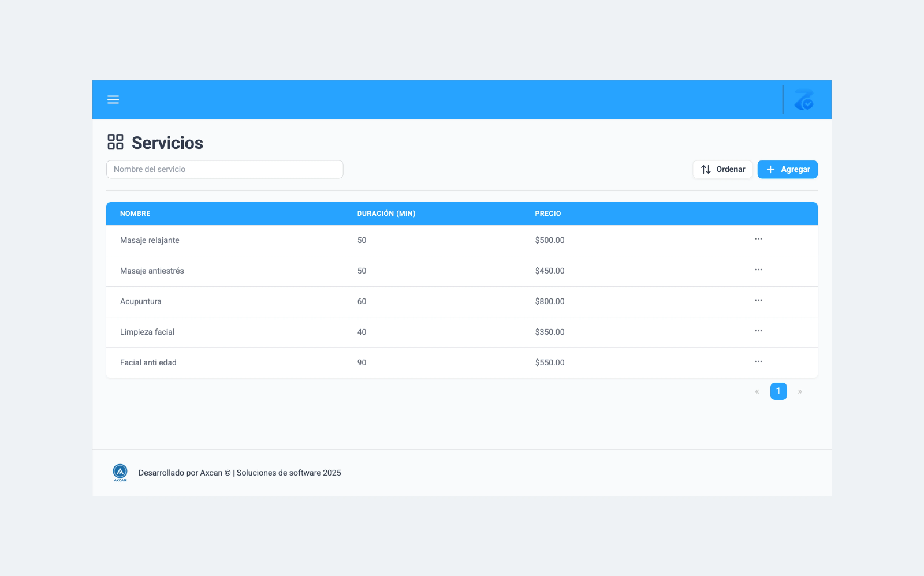
Task: Switch to the DURACIÓN (MIN) column header
Action: [x=386, y=213]
